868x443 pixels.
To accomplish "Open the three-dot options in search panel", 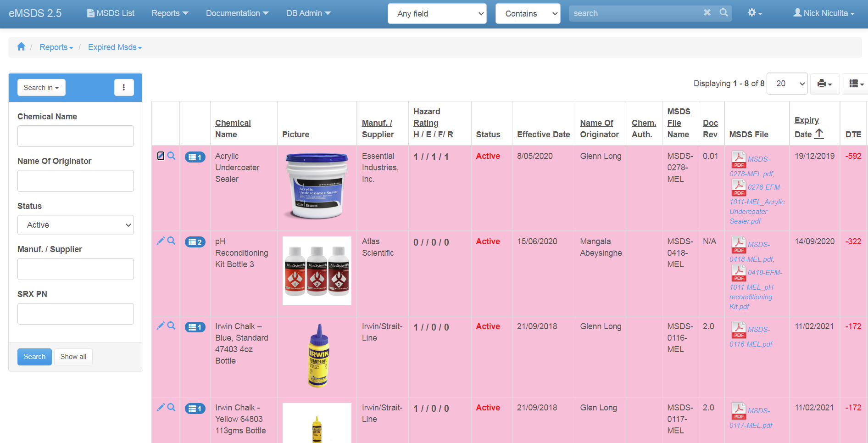I will click(124, 88).
